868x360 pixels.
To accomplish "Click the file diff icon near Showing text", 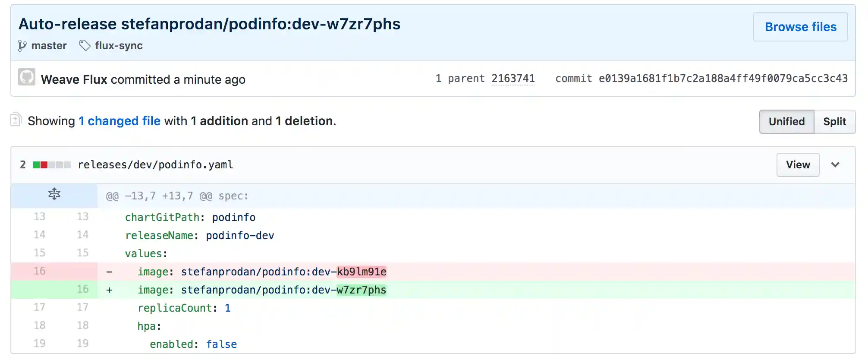I will 16,120.
